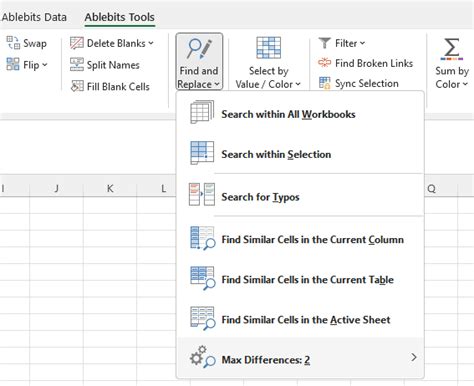Expand the Sum by Color dropdown

(x=465, y=84)
